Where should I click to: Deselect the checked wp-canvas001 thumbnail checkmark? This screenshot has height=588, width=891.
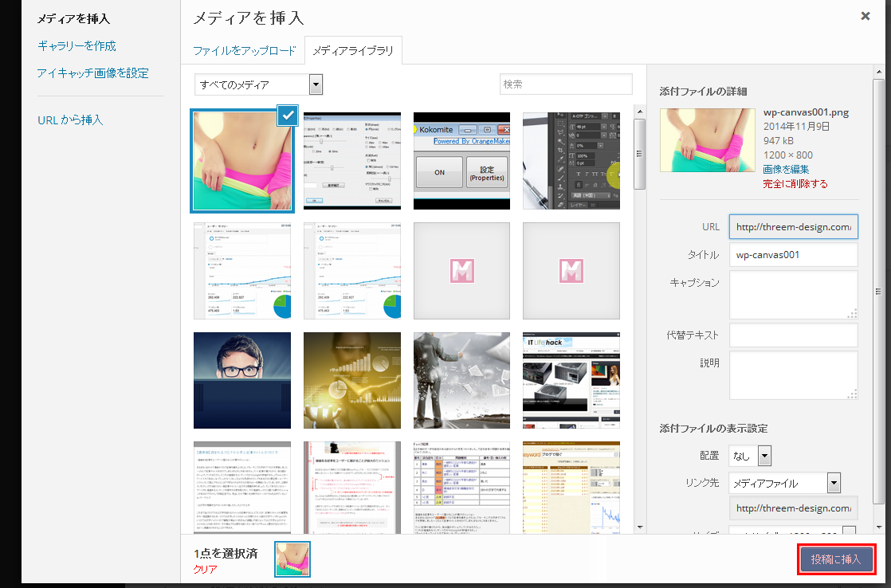[288, 116]
